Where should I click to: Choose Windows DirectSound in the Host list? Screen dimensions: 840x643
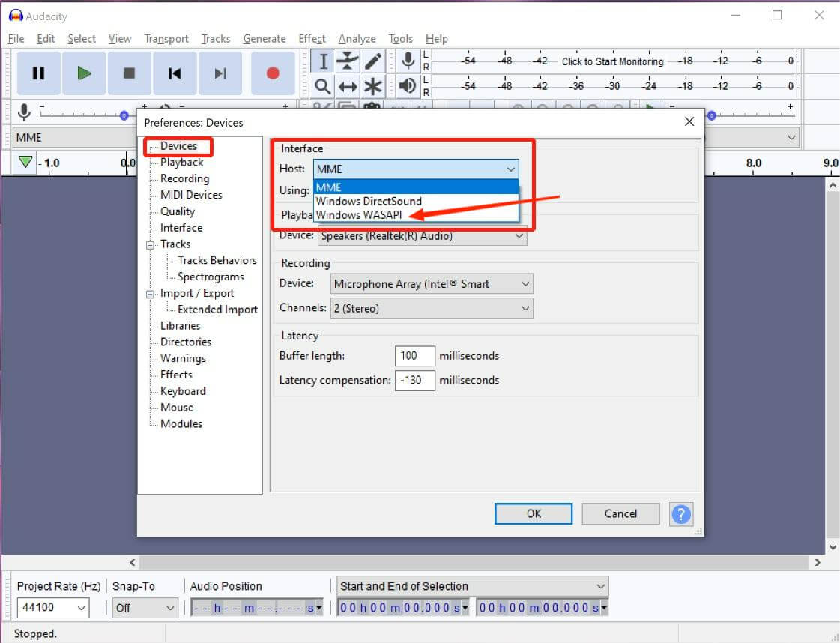[416, 201]
